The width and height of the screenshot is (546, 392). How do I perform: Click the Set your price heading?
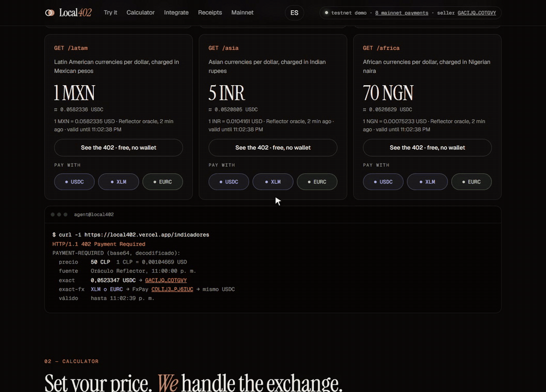[193, 382]
